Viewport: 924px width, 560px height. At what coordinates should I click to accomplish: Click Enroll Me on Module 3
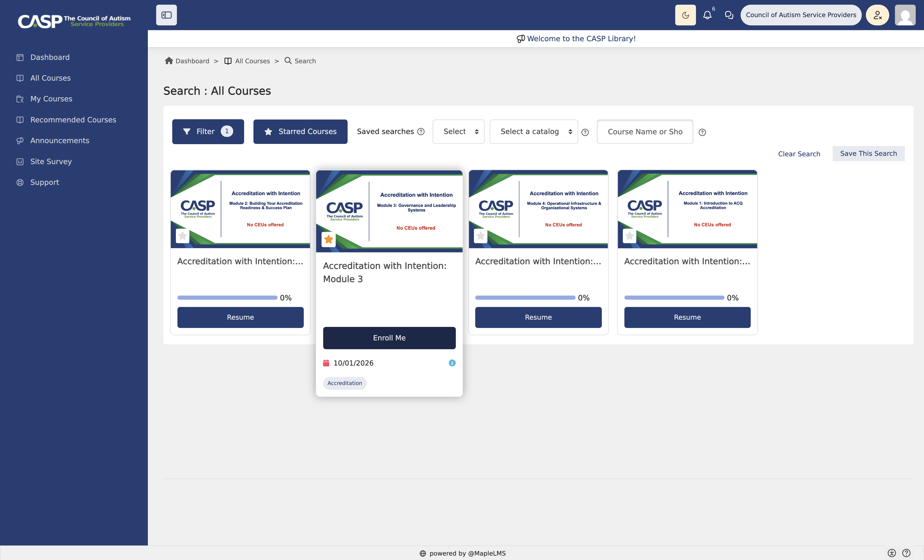[x=389, y=338]
